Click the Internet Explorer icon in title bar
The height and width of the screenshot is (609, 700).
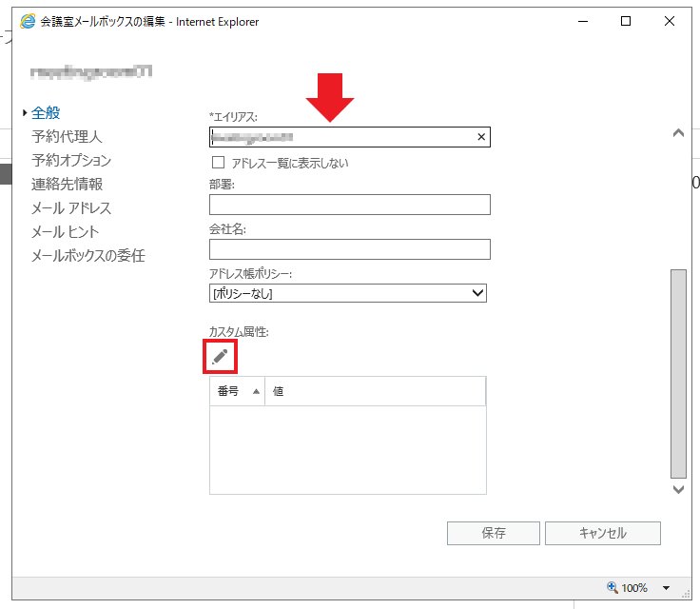(28, 21)
